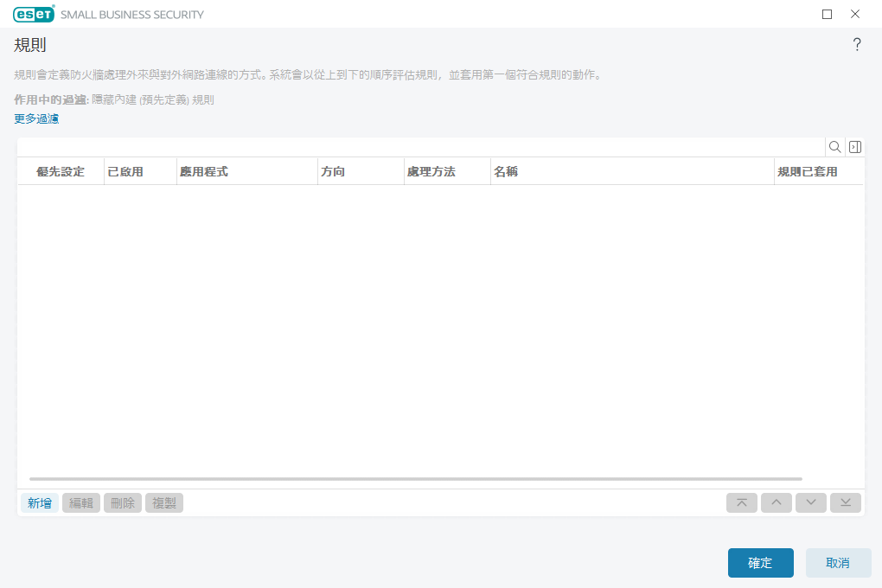This screenshot has height=588, width=882.
Task: Click the horizontal scrollbar of rules table
Action: [x=416, y=479]
